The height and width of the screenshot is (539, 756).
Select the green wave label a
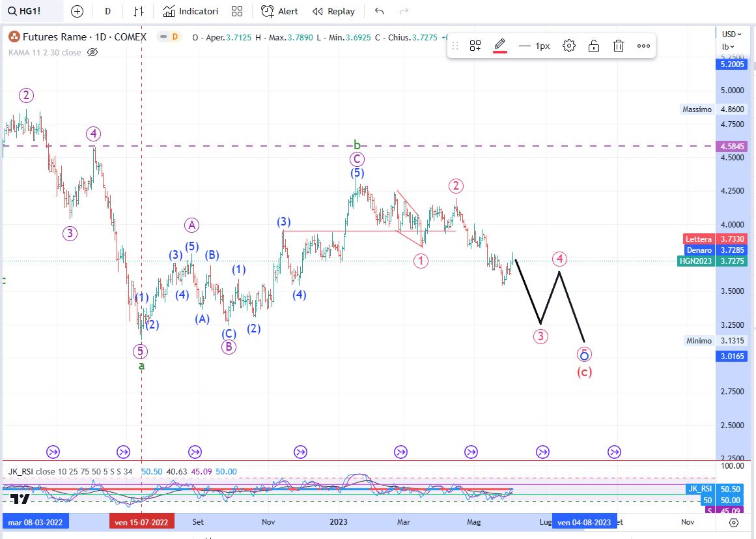141,366
